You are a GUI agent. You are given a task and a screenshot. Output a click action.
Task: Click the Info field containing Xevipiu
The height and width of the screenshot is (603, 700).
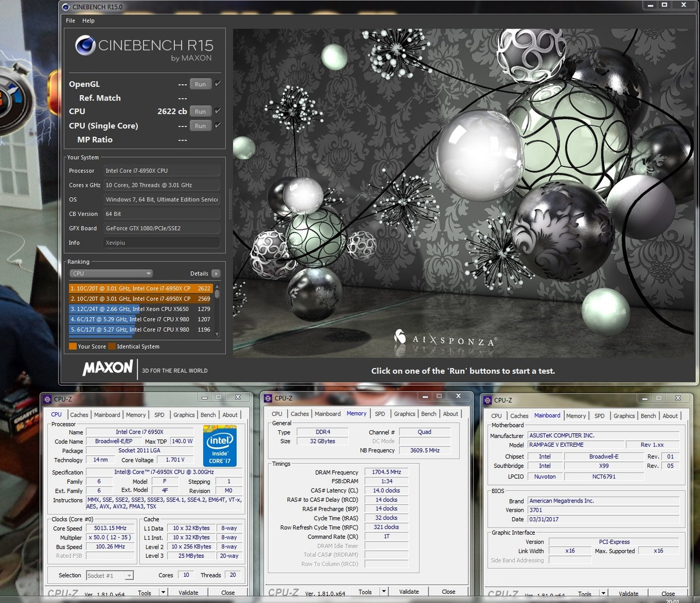(162, 243)
